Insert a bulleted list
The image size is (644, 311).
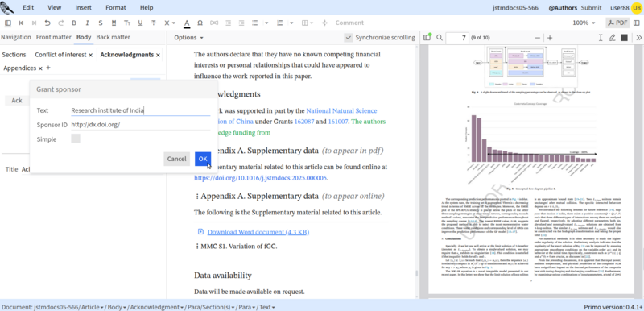tap(255, 23)
